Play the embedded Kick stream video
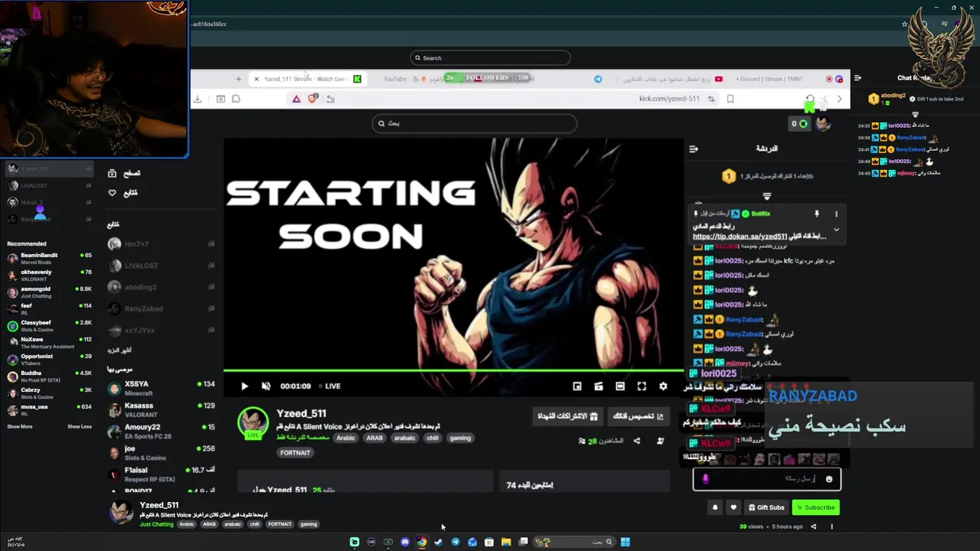The image size is (980, 551). pyautogui.click(x=244, y=386)
